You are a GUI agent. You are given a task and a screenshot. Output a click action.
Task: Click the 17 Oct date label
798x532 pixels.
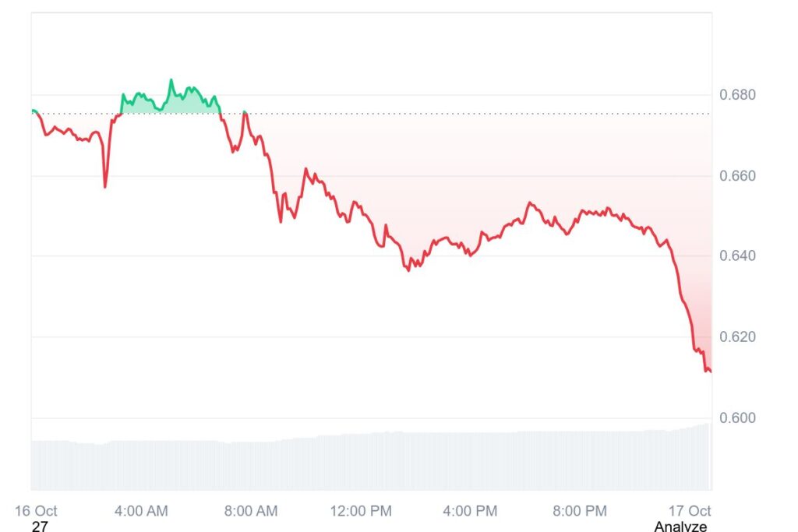690,511
